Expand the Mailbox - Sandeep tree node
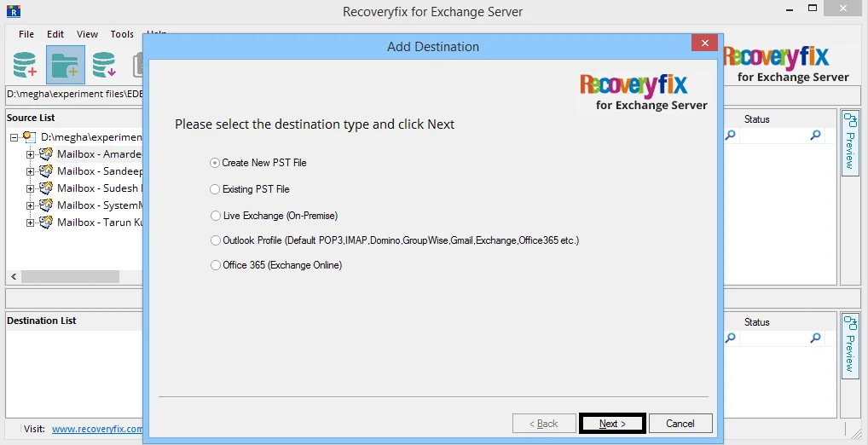868x445 pixels. (31, 171)
